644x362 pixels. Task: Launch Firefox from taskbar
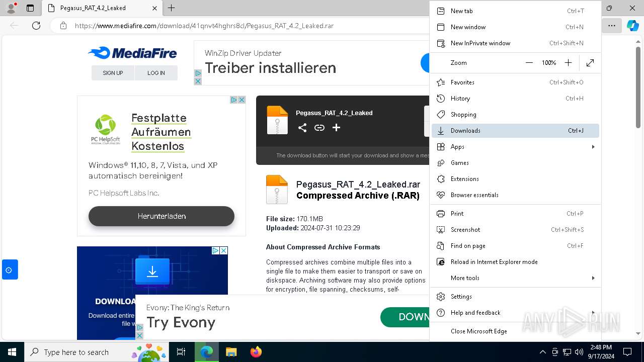(256, 352)
